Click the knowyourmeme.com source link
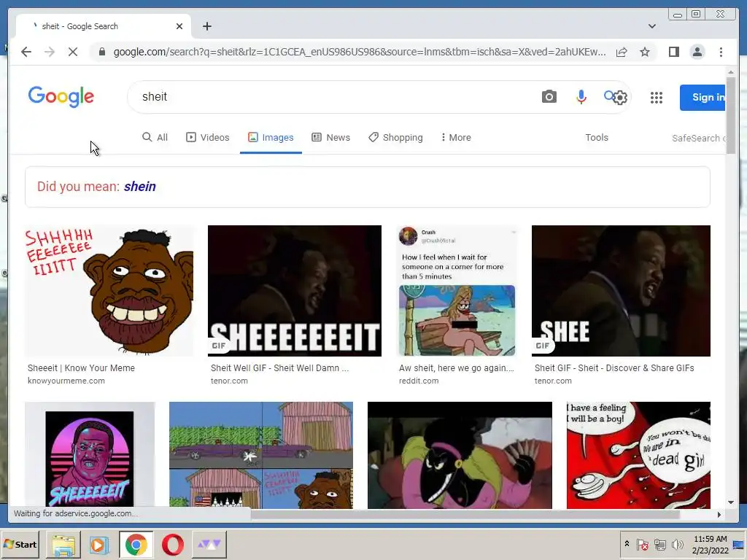 (66, 381)
